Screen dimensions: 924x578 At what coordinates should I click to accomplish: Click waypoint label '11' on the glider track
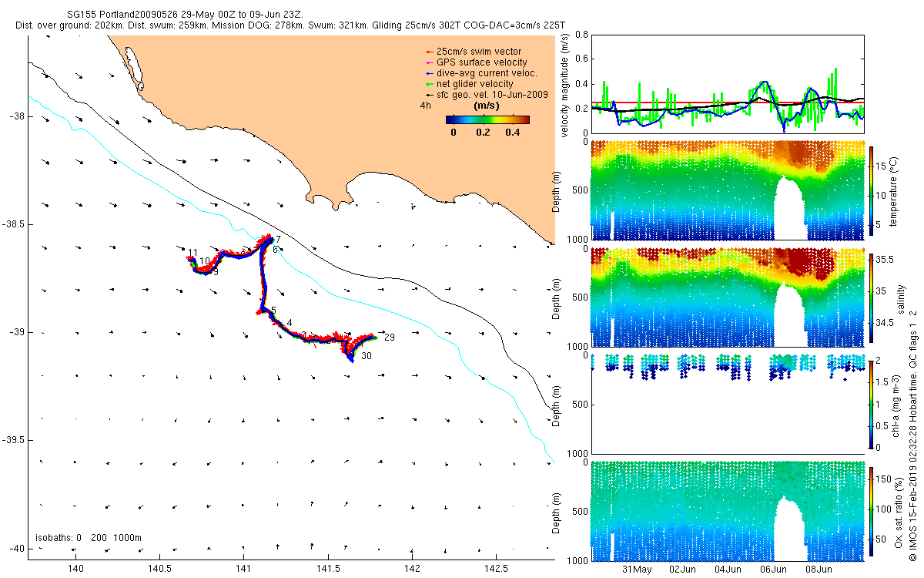pos(192,253)
